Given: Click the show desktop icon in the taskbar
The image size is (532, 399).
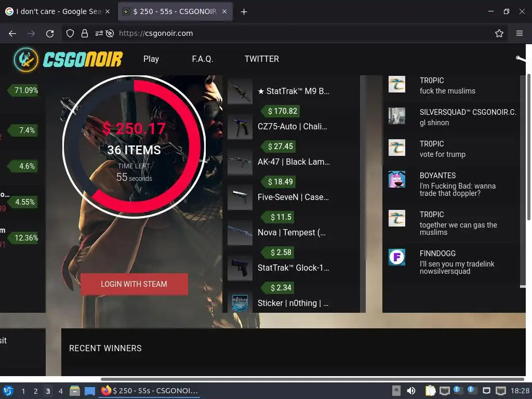Looking at the screenshot, I should point(89,391).
